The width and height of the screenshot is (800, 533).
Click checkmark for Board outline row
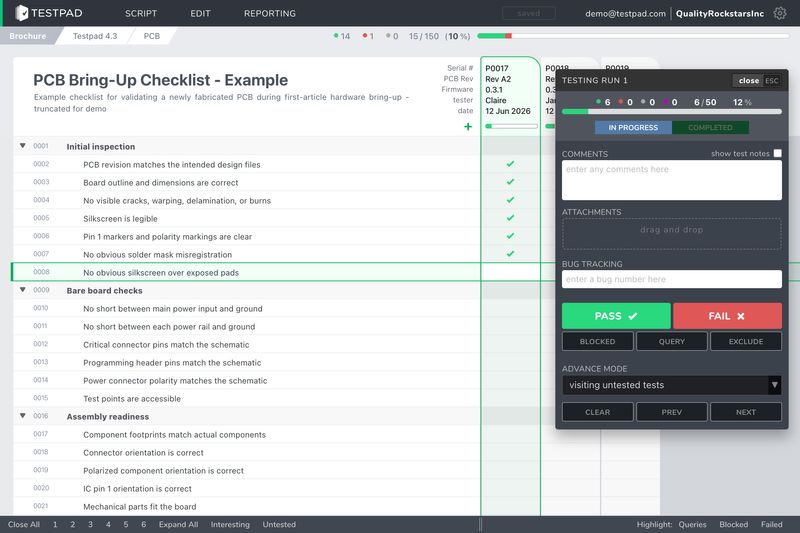tap(510, 182)
